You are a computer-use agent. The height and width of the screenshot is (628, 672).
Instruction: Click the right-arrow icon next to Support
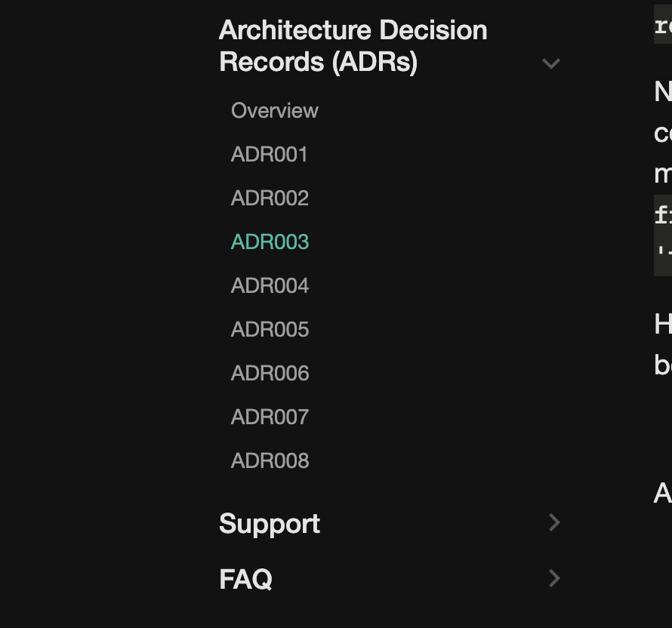(x=555, y=523)
